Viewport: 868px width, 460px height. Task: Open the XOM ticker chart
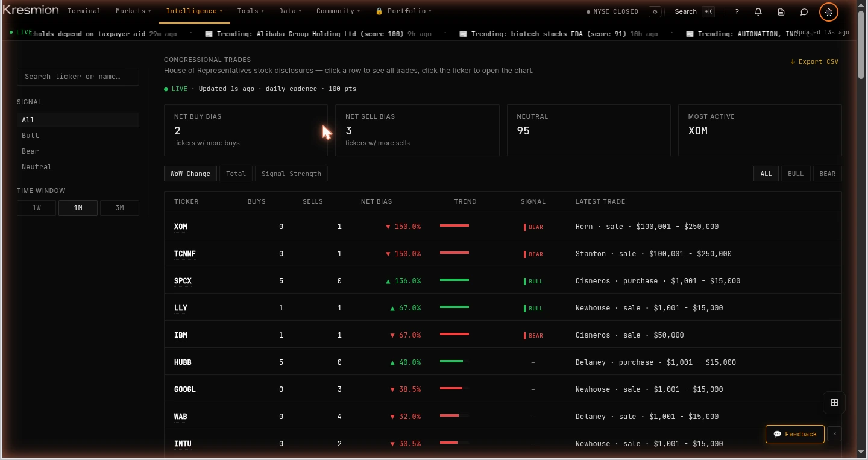coord(181,227)
